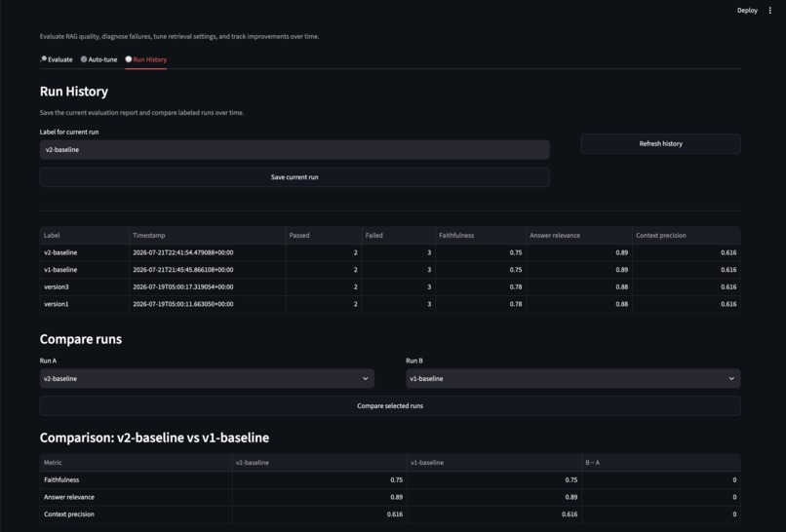Image resolution: width=786 pixels, height=532 pixels.
Task: Select the v1-baseline row label in history table
Action: (60, 270)
